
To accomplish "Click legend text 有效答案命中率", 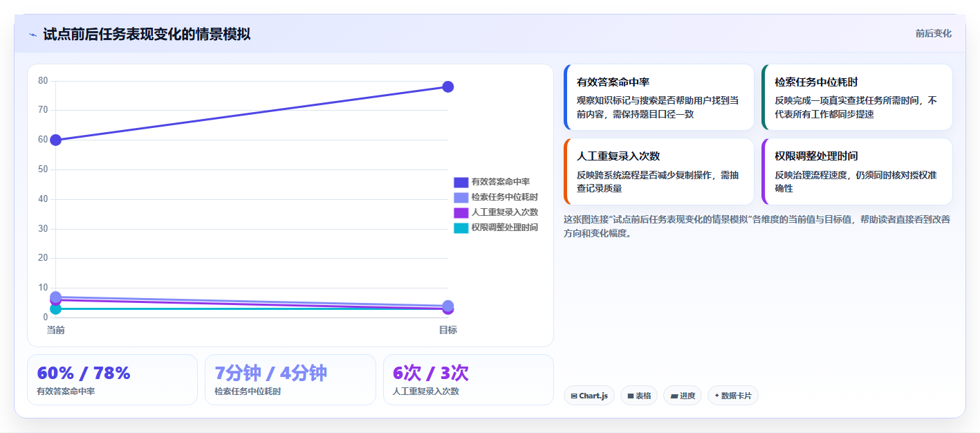I will coord(501,182).
